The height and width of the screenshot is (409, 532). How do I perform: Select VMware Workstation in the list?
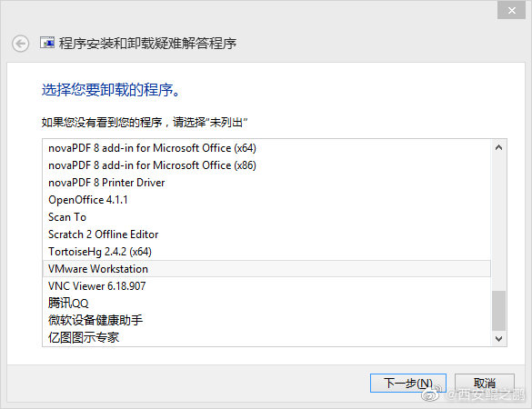(266, 269)
